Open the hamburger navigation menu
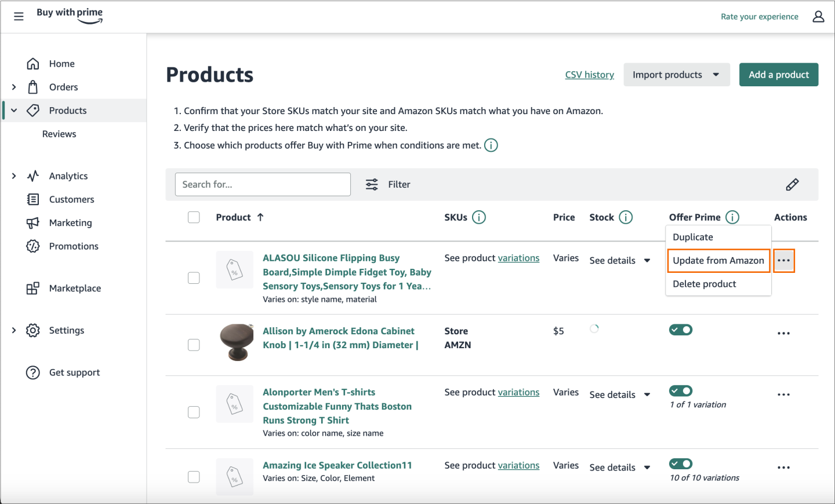Viewport: 835px width, 504px height. click(x=19, y=16)
